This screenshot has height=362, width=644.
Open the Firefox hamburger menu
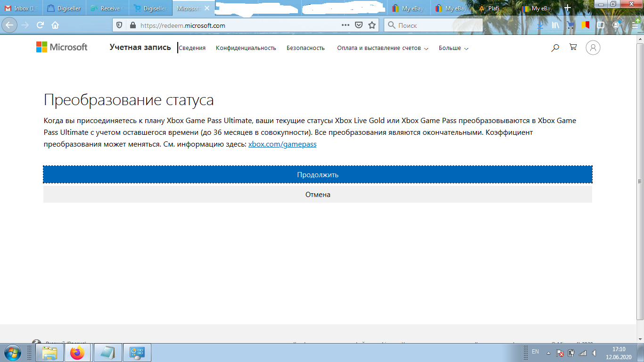point(634,25)
